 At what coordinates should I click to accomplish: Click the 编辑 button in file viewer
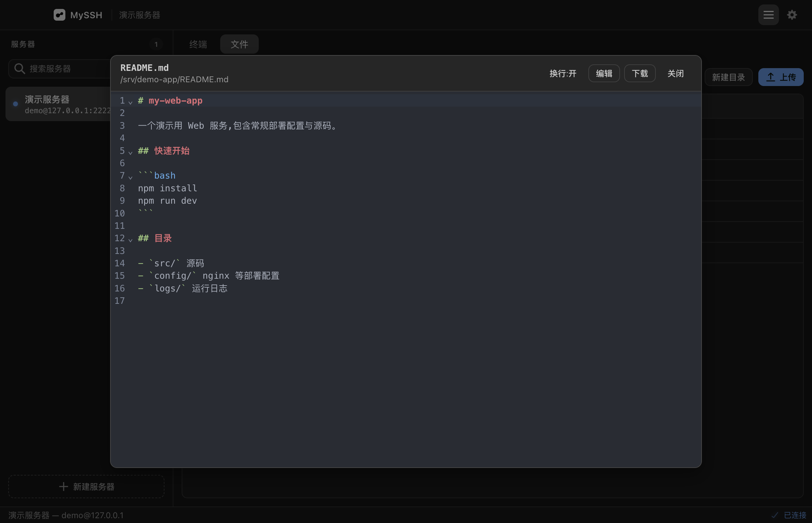pos(604,73)
